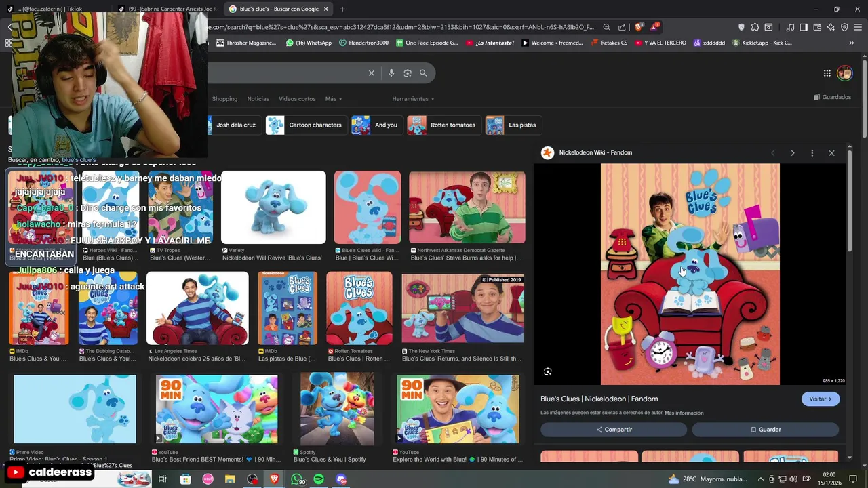
Task: Open WhatsApp bookmark in bookmarks bar
Action: (x=309, y=43)
